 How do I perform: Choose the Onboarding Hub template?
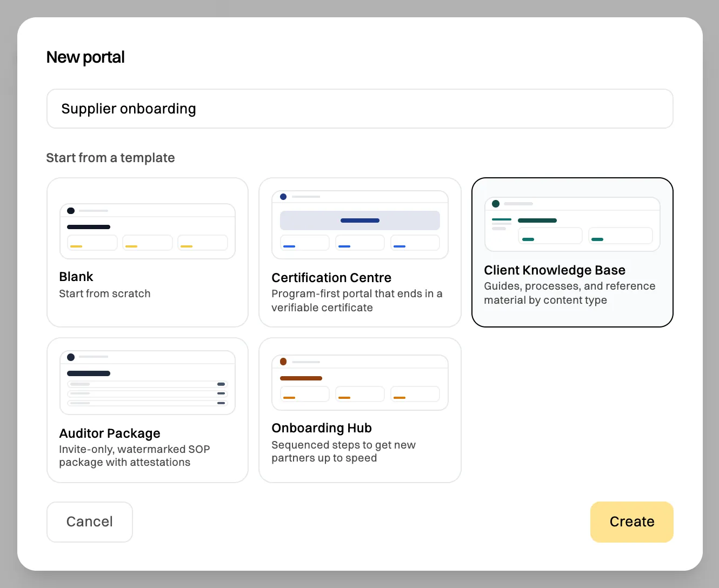click(360, 410)
